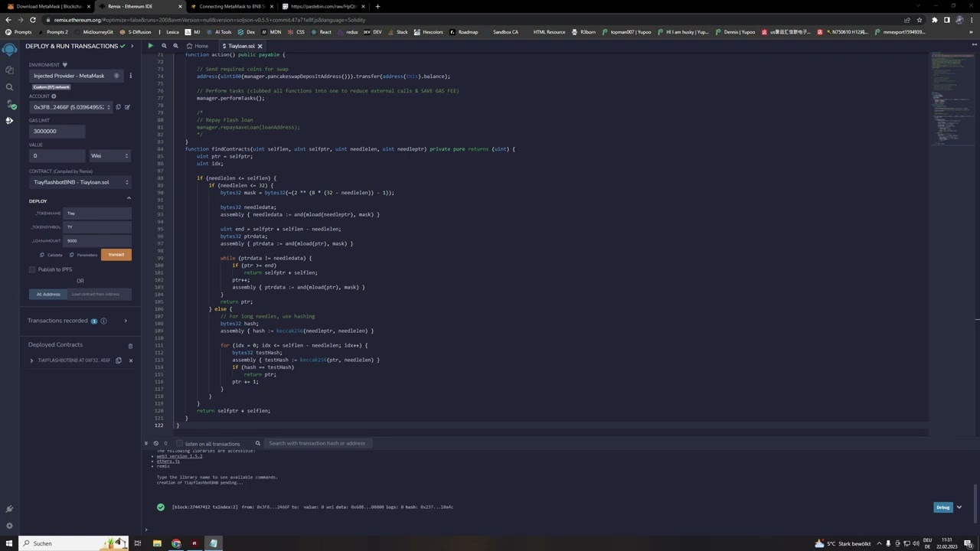Expand the transaction log details chevron

959,507
